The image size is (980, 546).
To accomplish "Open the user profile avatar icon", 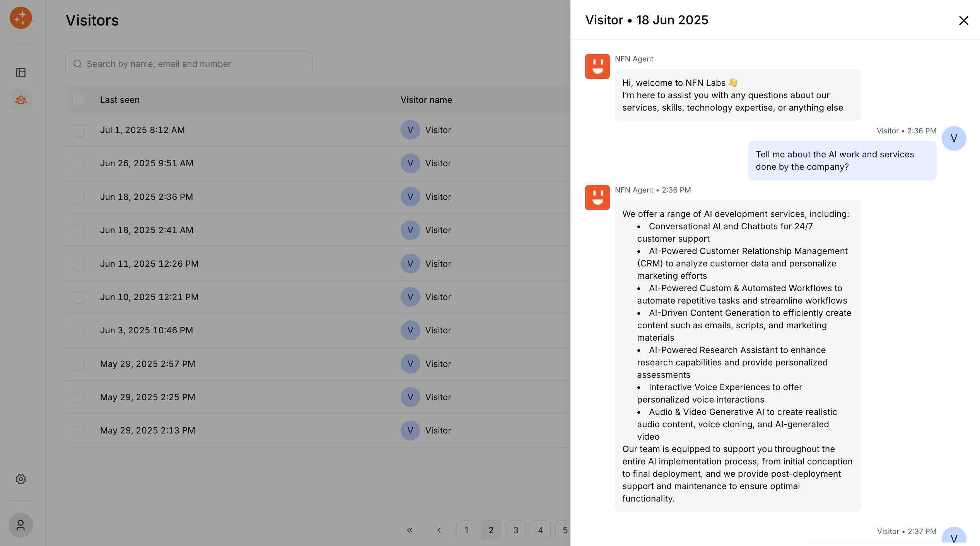I will (20, 525).
